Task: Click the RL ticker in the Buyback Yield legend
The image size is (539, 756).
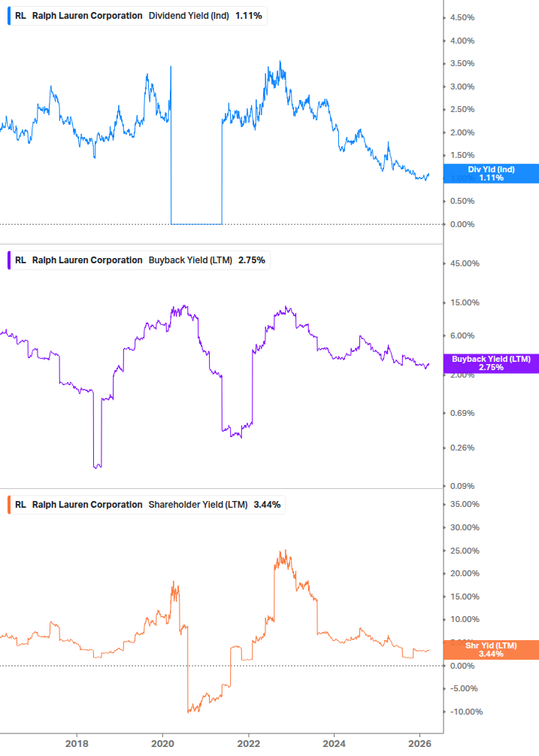Action: tap(21, 260)
